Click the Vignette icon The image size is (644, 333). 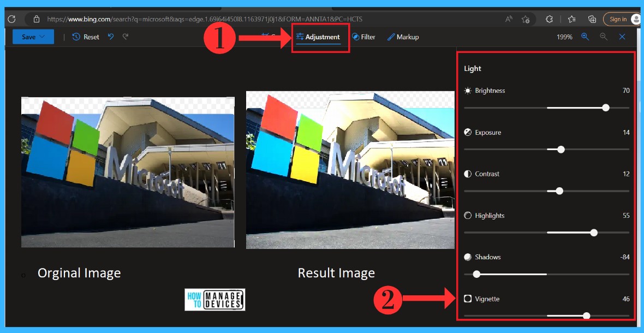pyautogui.click(x=467, y=299)
